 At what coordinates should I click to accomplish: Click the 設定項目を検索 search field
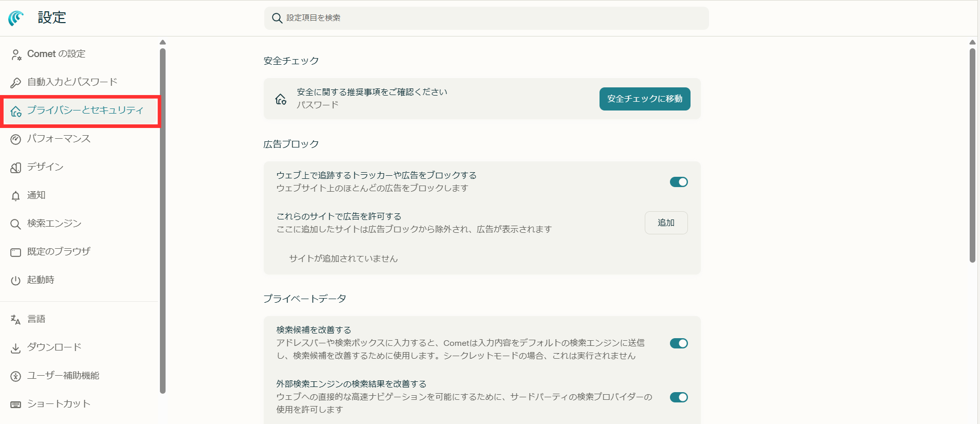tap(486, 18)
